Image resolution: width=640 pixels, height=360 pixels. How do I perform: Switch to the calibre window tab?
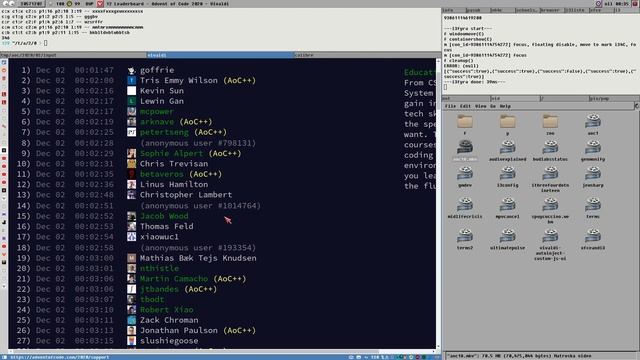coord(367,55)
